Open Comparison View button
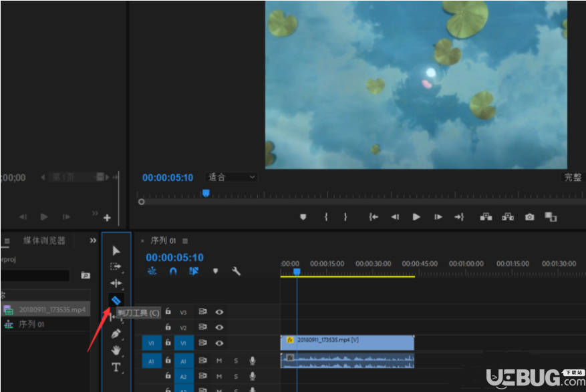The width and height of the screenshot is (586, 392). (551, 217)
